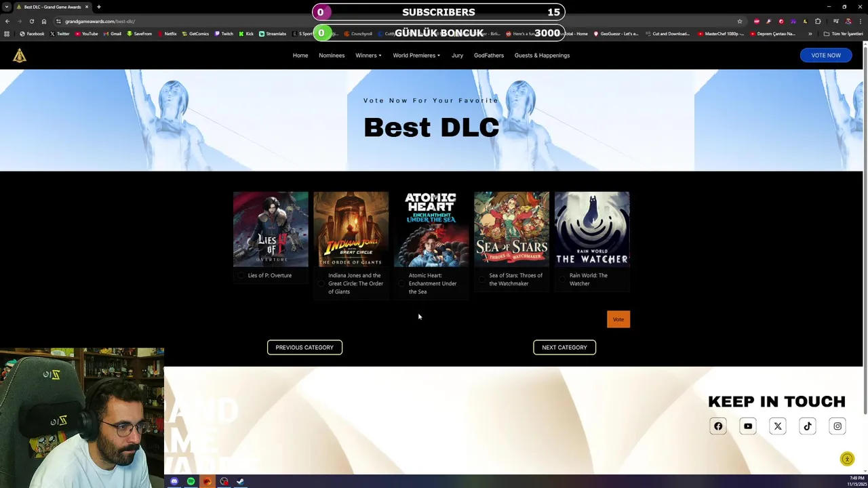Click the Lies of P: Overture cover art
This screenshot has height=488, width=868.
(x=271, y=229)
